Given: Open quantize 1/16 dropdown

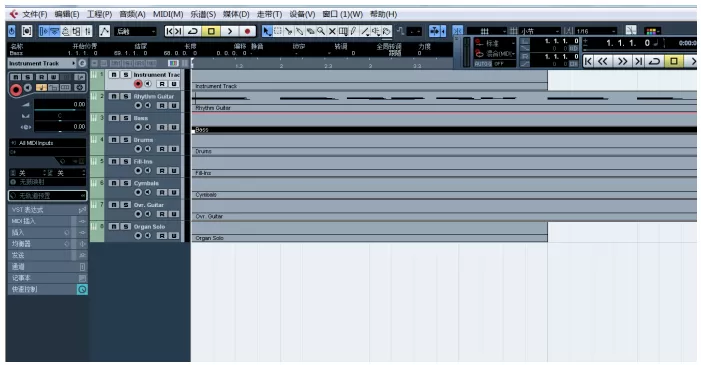Looking at the screenshot, I should pos(595,31).
